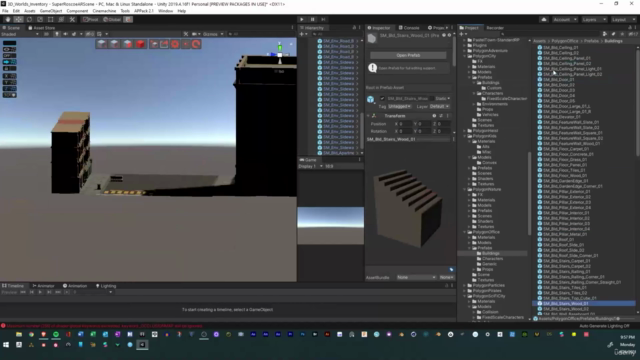This screenshot has width=640, height=360.
Task: Switch to the Asset Store tab
Action: [42, 28]
